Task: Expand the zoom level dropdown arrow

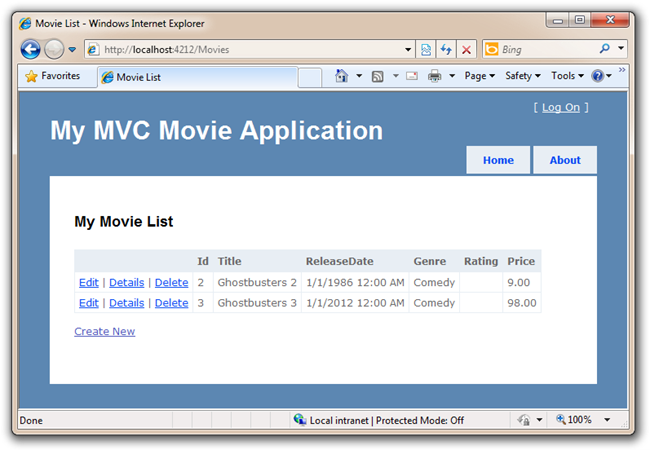Action: [x=607, y=420]
